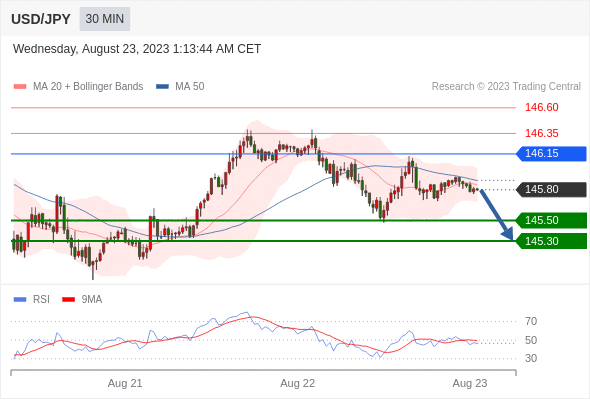Viewport: 590px width, 400px height.
Task: Click the 146.60 resistance level label
Action: click(x=541, y=108)
